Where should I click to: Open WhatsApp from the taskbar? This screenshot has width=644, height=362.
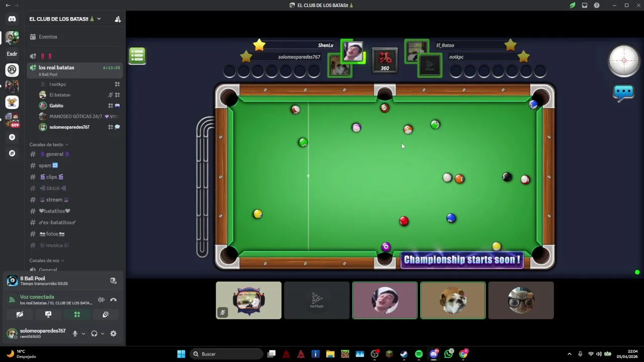tap(449, 354)
